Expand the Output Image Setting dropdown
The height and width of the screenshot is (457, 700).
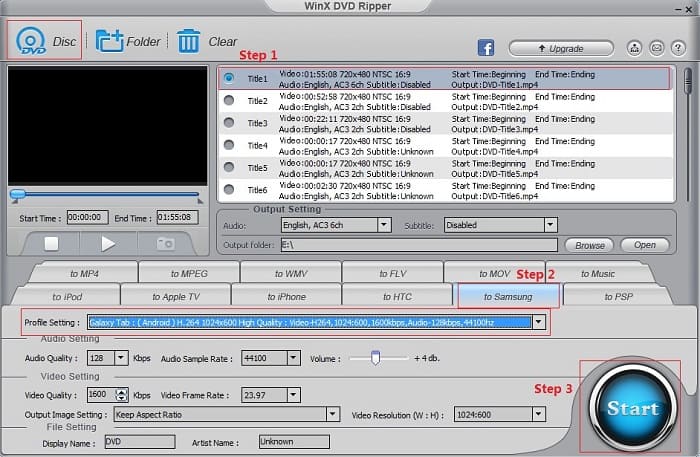[x=332, y=414]
